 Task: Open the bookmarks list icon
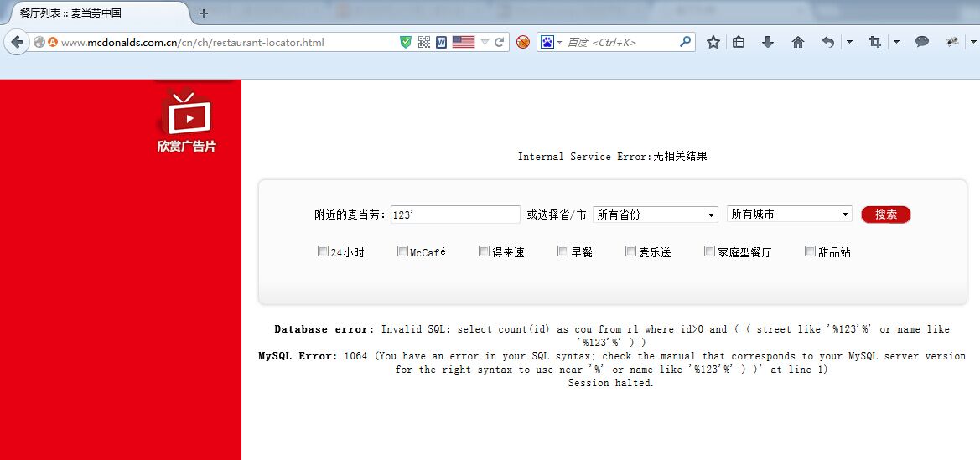739,42
